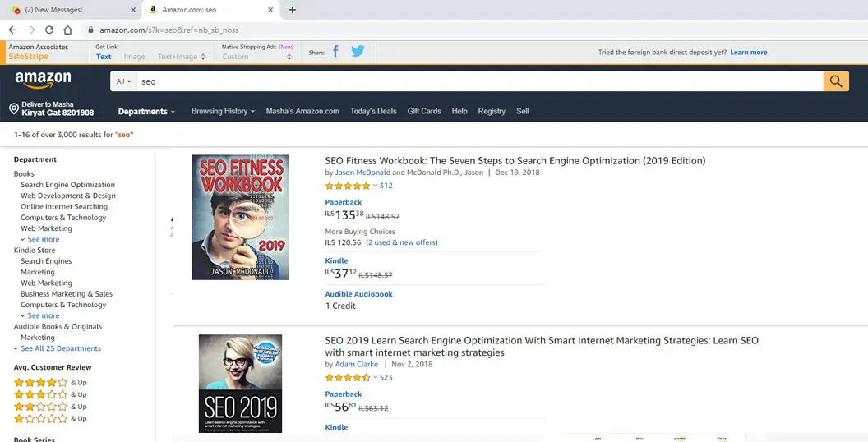Image resolution: width=868 pixels, height=442 pixels.
Task: Open the Text+Image get link dropdown
Action: [182, 57]
